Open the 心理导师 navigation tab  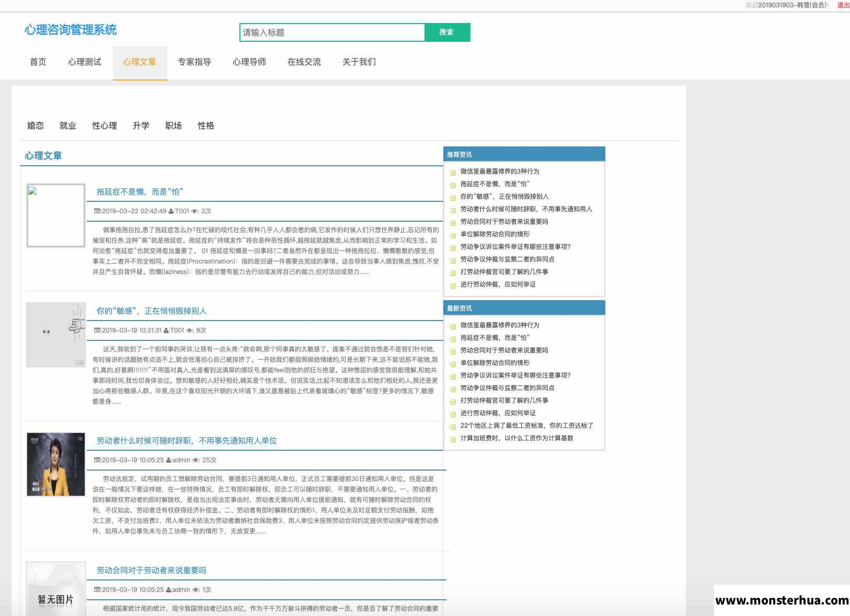[x=249, y=62]
